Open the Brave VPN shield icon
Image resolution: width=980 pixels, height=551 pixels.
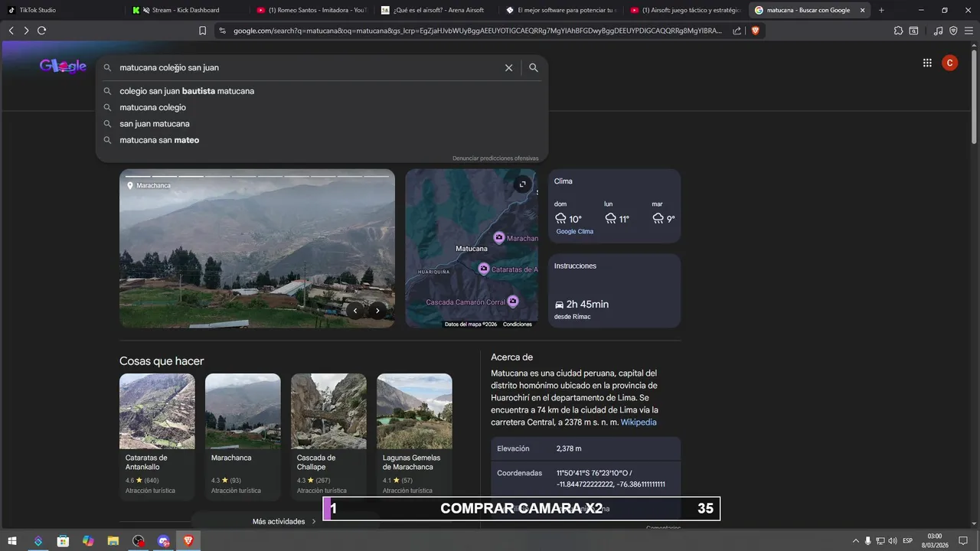pyautogui.click(x=953, y=31)
